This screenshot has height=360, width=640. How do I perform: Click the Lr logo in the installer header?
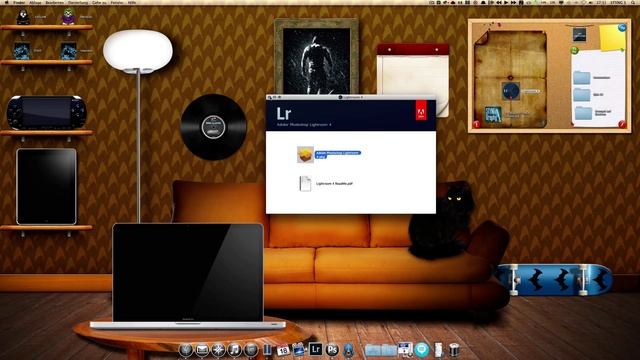pos(283,113)
